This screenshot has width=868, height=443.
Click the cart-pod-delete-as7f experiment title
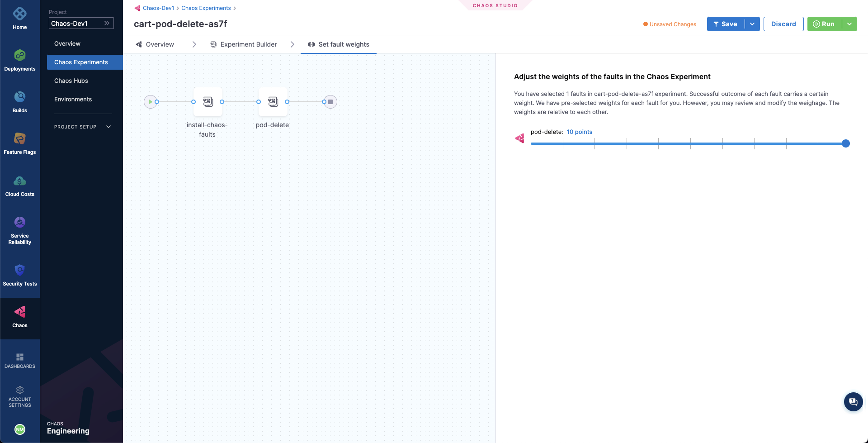[180, 24]
